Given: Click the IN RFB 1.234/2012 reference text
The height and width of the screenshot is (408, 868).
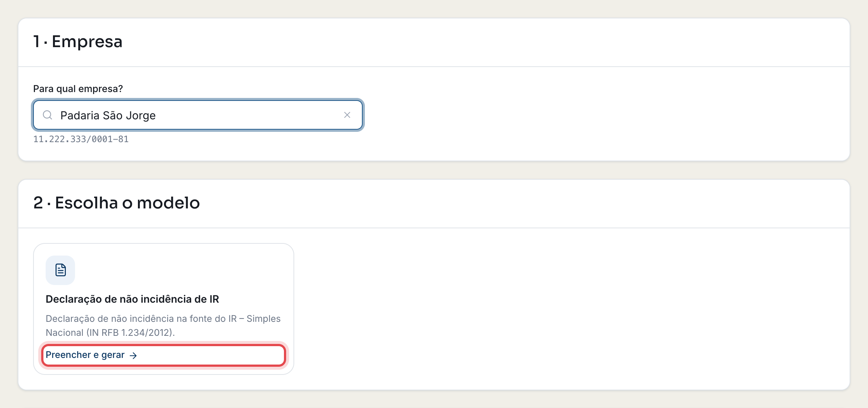Looking at the screenshot, I should click(131, 333).
